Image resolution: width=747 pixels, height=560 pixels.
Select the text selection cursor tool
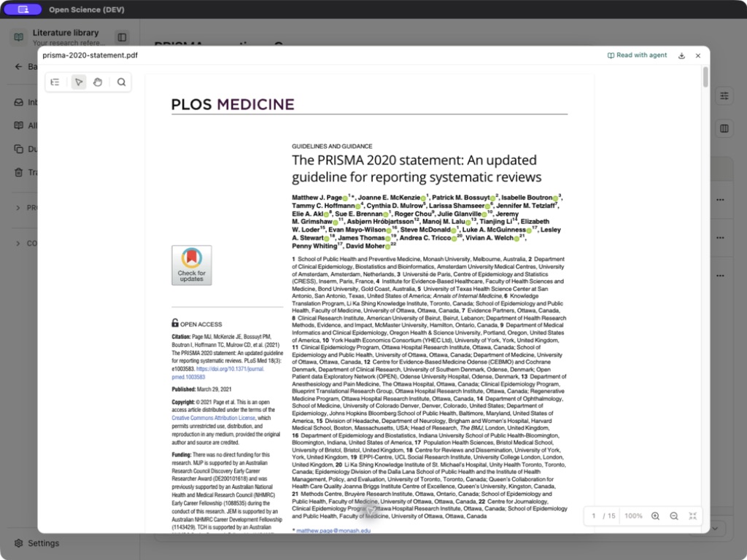pos(79,82)
